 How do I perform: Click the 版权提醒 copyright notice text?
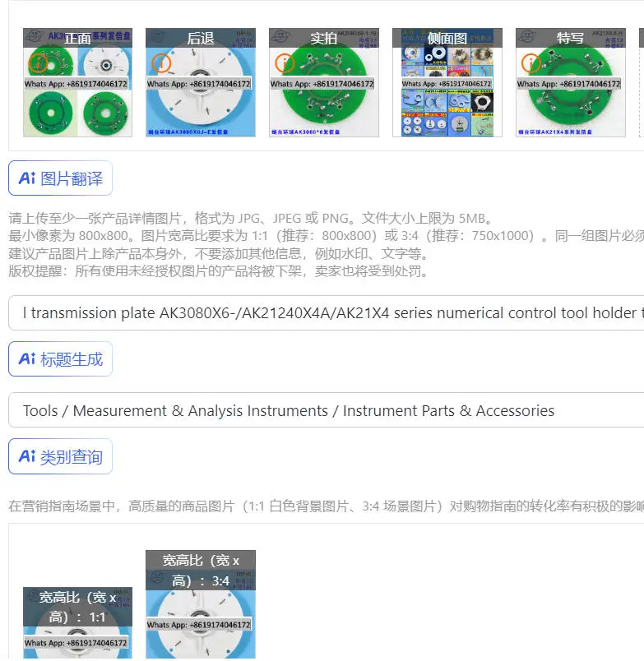tap(219, 271)
